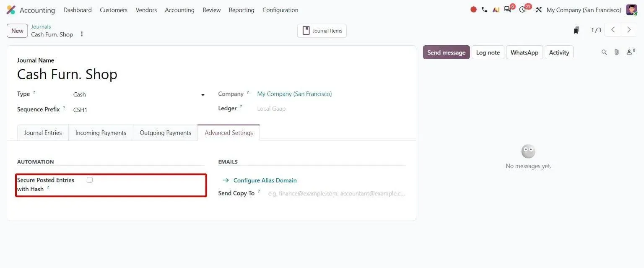Click the Activity button
This screenshot has width=644, height=268.
(x=559, y=52)
